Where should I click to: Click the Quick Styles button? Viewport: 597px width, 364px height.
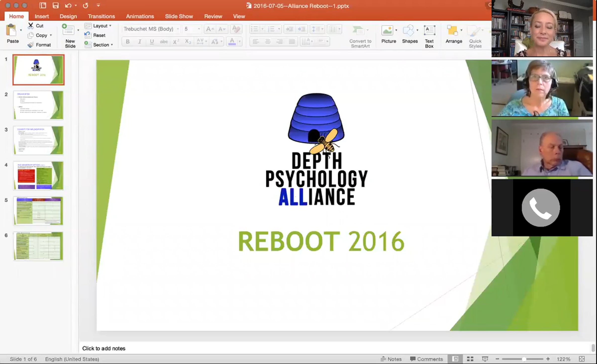pyautogui.click(x=475, y=36)
